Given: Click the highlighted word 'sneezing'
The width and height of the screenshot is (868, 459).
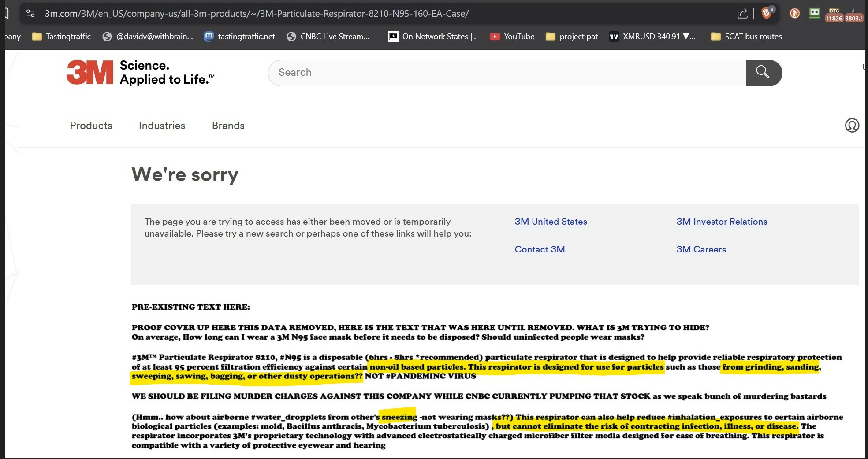Looking at the screenshot, I should pyautogui.click(x=399, y=417).
